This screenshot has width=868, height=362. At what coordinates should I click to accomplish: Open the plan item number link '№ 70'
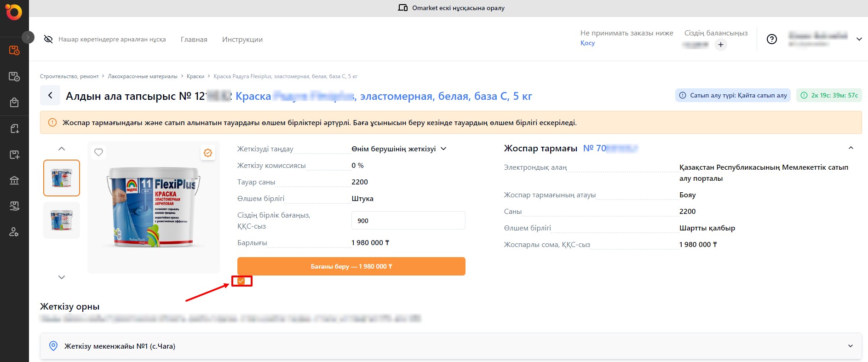coord(610,148)
